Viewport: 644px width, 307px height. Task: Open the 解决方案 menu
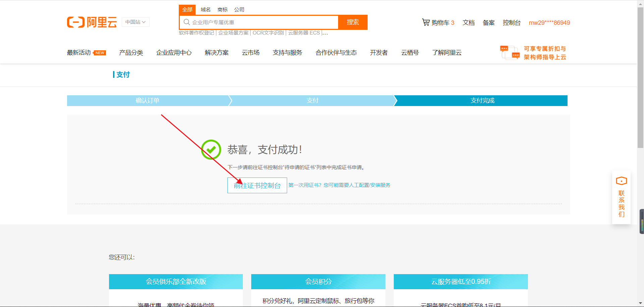tap(217, 53)
